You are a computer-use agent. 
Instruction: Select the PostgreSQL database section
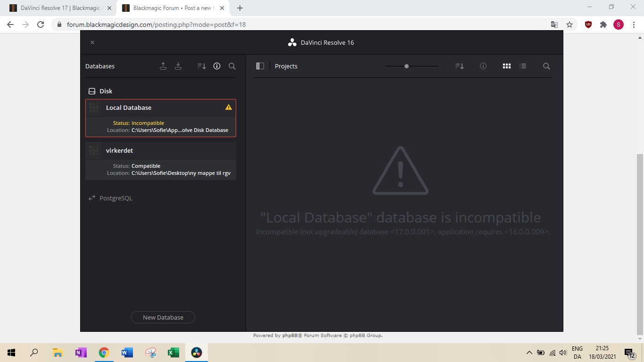point(111,198)
